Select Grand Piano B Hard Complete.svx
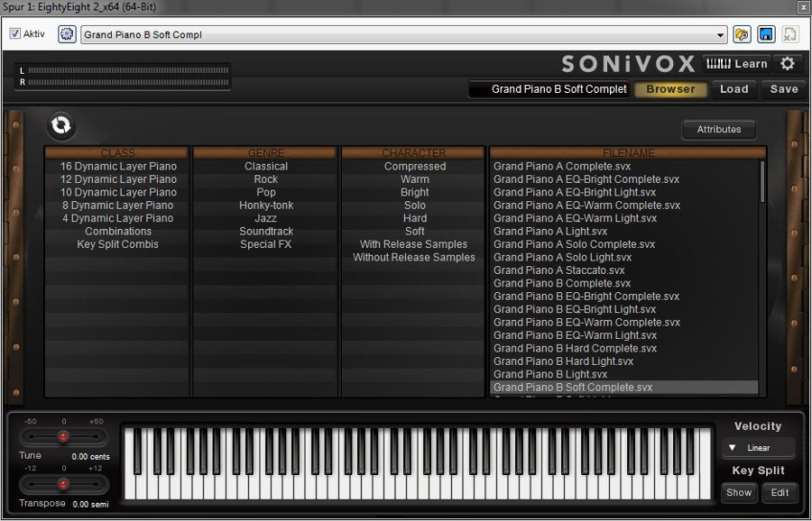Image resolution: width=812 pixels, height=521 pixels. 624,348
